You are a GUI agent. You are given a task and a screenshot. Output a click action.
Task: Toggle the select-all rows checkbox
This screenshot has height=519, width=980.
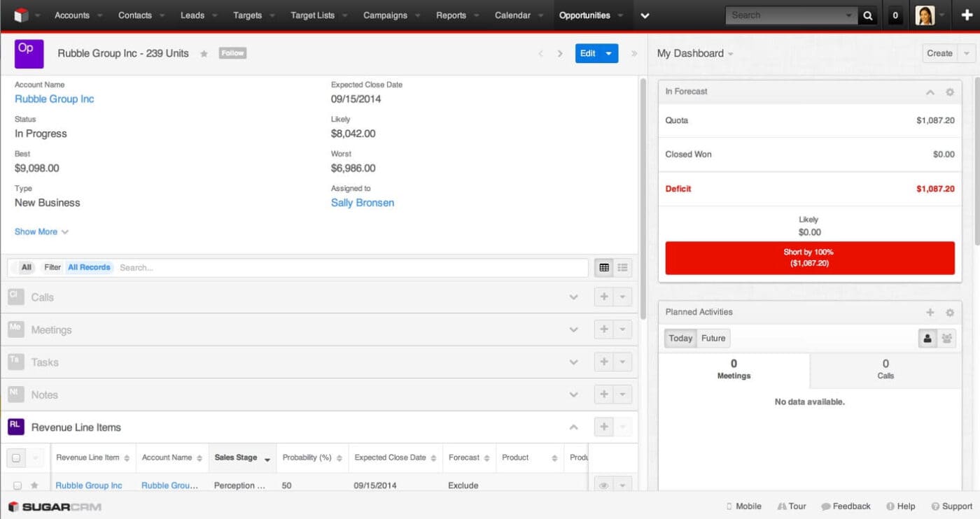16,458
